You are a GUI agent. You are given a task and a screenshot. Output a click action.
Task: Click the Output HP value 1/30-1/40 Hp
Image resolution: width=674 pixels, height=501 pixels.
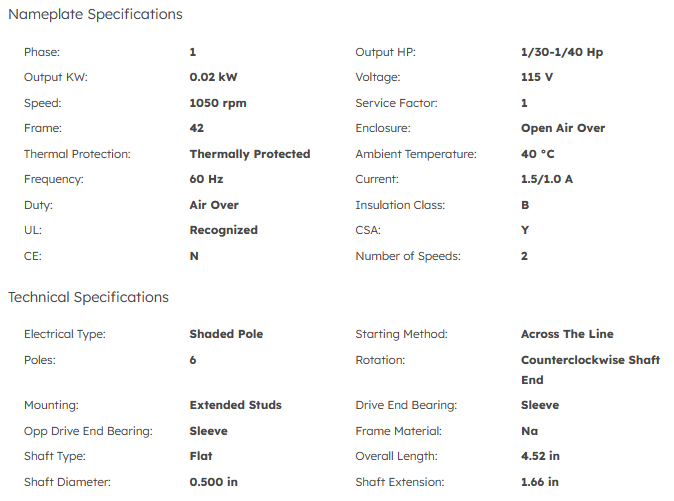[562, 52]
